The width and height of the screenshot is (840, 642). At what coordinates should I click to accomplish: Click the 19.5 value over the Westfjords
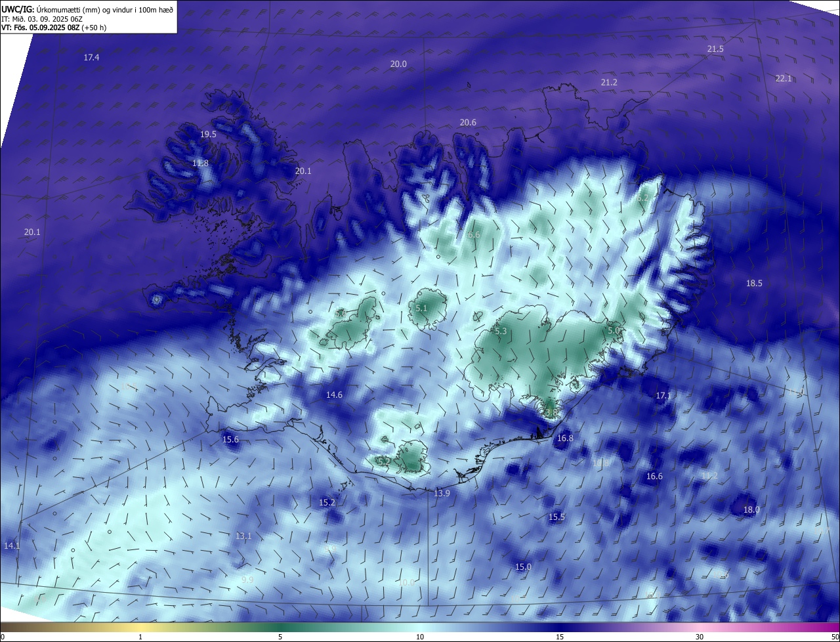coord(208,135)
